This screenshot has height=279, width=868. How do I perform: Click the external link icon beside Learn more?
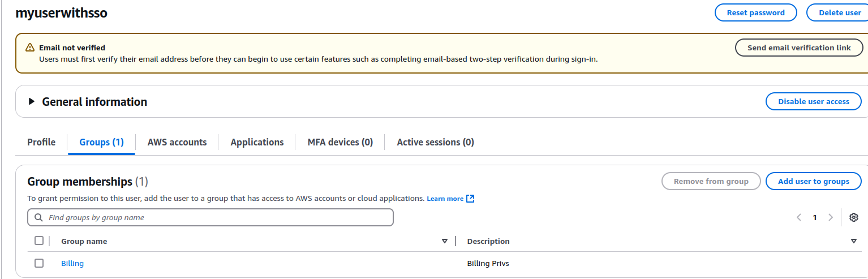[x=470, y=199]
